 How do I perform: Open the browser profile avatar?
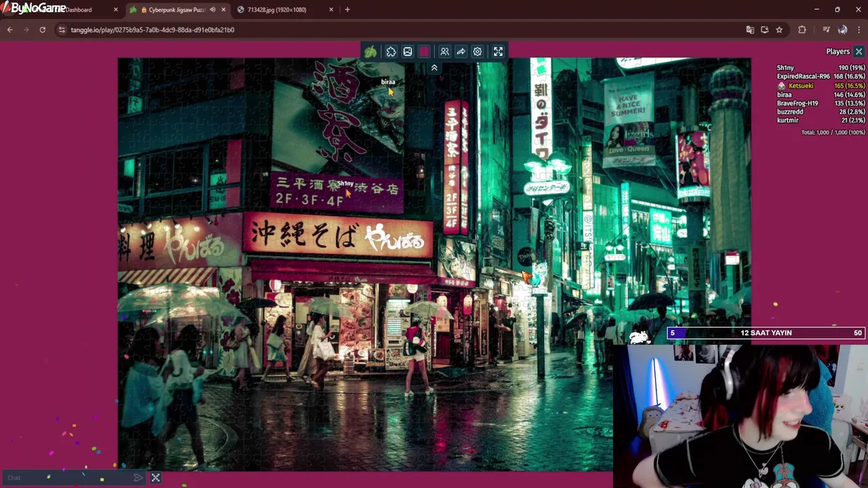[x=842, y=30]
